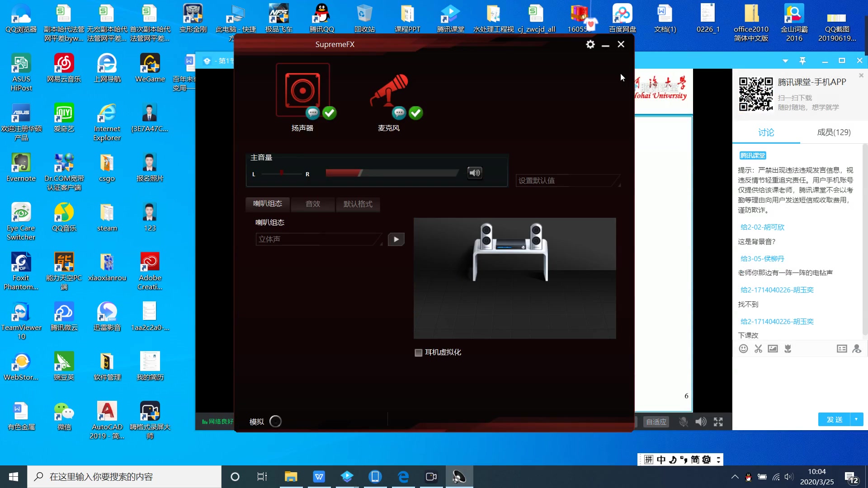Click the Windows taskbar search box
The width and height of the screenshot is (868, 488).
point(124,477)
